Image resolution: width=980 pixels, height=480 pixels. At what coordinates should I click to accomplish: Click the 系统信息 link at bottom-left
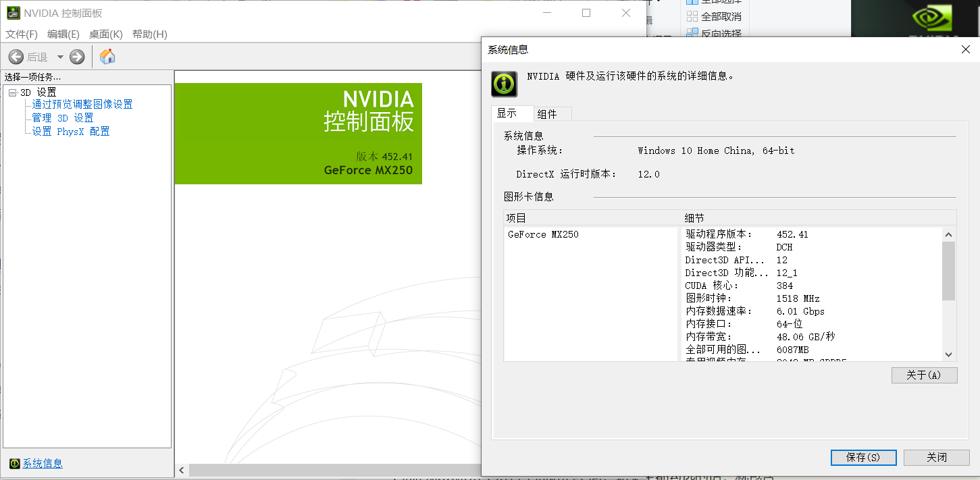pyautogui.click(x=43, y=463)
